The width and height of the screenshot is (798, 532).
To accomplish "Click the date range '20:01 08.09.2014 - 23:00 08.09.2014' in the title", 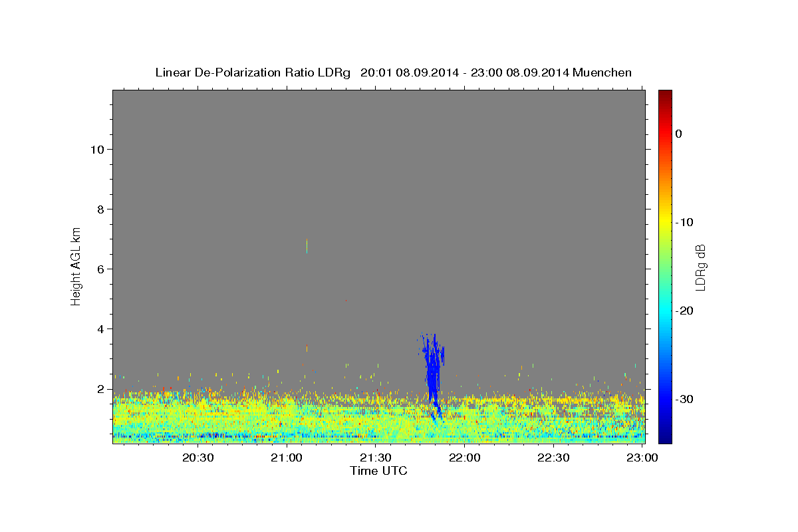I will click(464, 72).
